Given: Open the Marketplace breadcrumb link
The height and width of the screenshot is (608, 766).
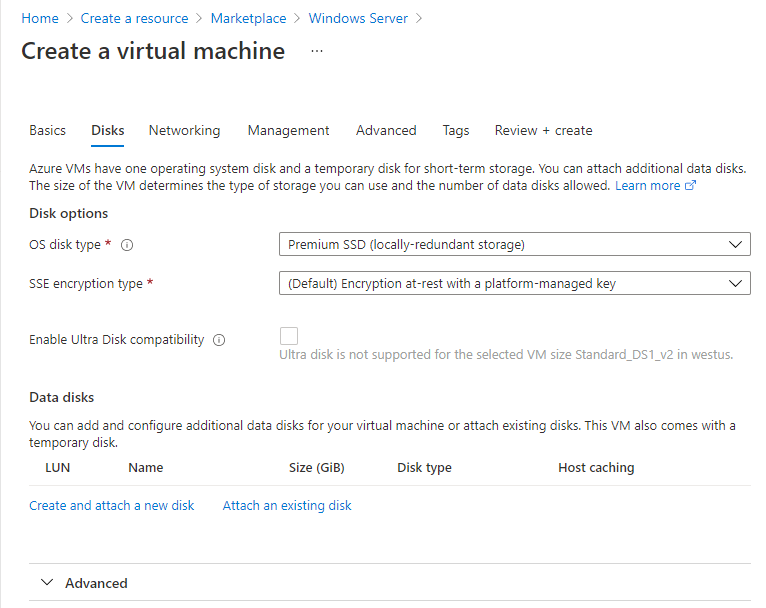Looking at the screenshot, I should (x=248, y=19).
